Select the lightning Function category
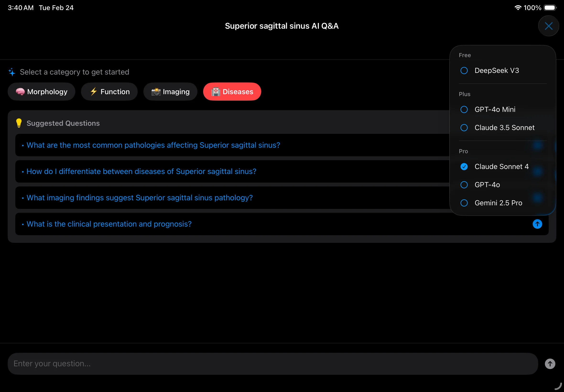Image resolution: width=564 pixels, height=392 pixels. [x=109, y=92]
